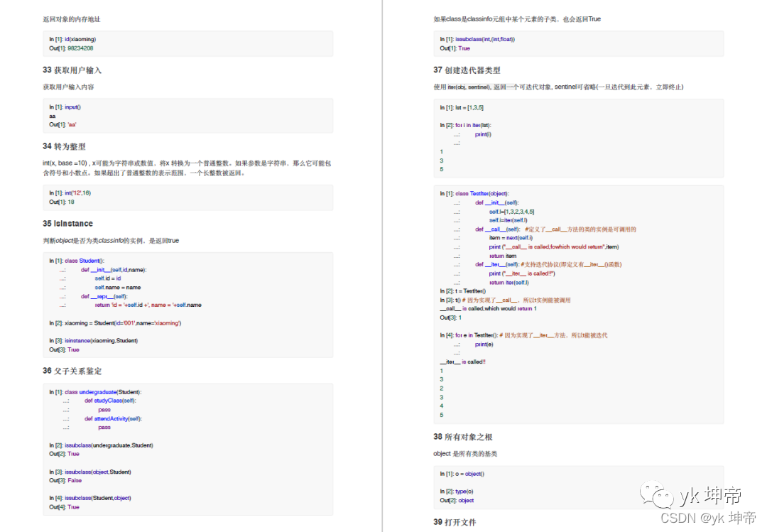
Task: Click the sentence "object 是所有类的基类"
Action: (465, 454)
